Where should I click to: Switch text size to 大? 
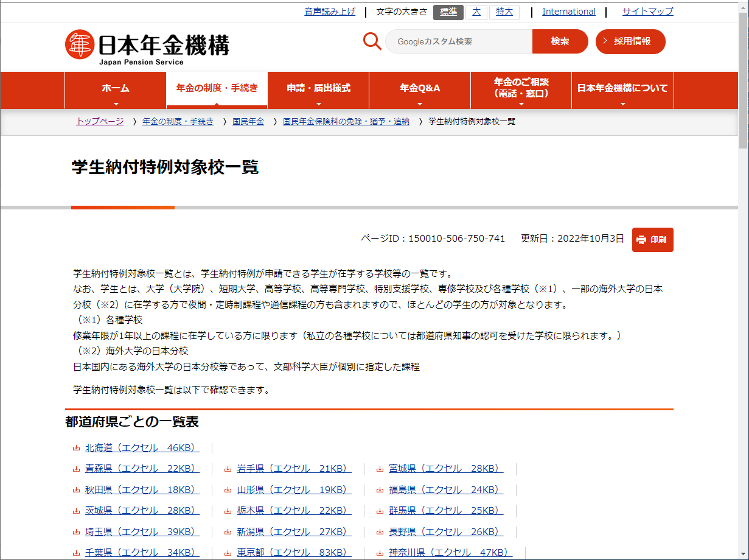476,12
